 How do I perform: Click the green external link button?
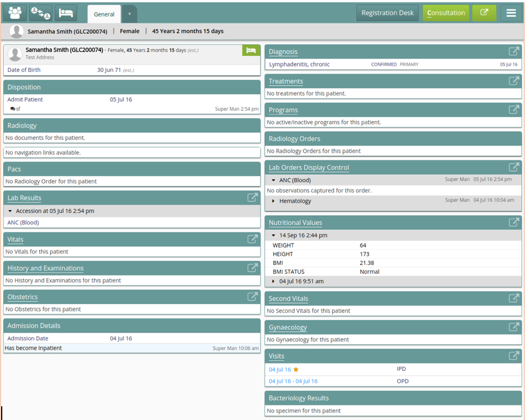tap(484, 13)
